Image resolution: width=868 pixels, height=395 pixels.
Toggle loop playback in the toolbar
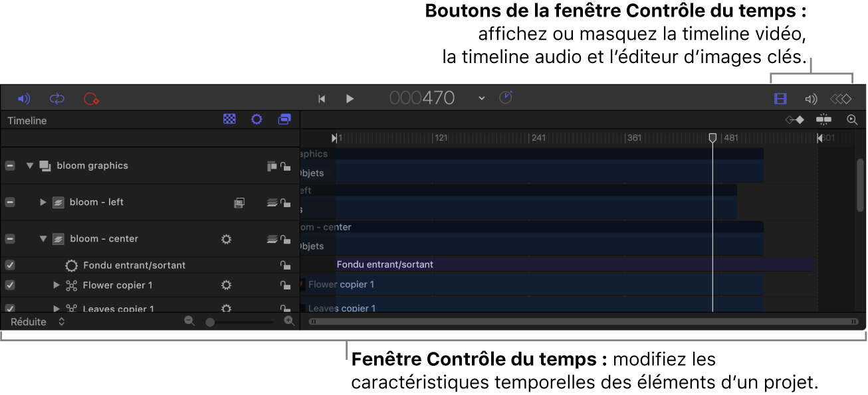point(56,98)
